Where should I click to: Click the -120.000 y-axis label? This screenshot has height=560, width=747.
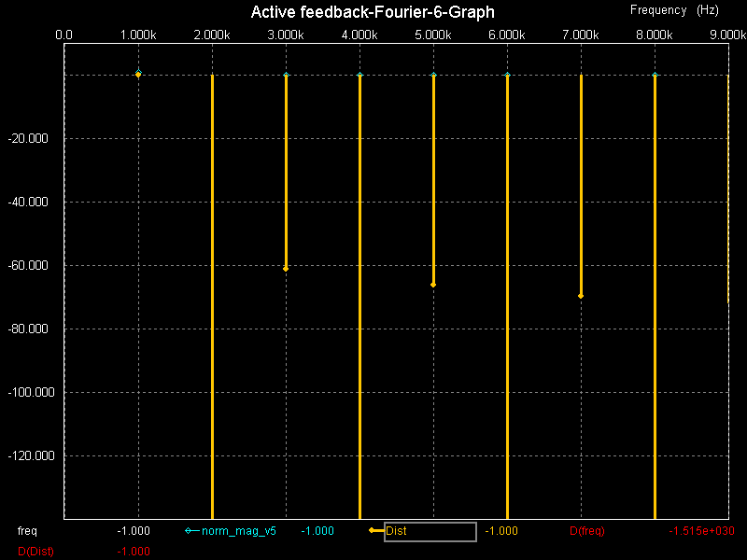[x=31, y=455]
